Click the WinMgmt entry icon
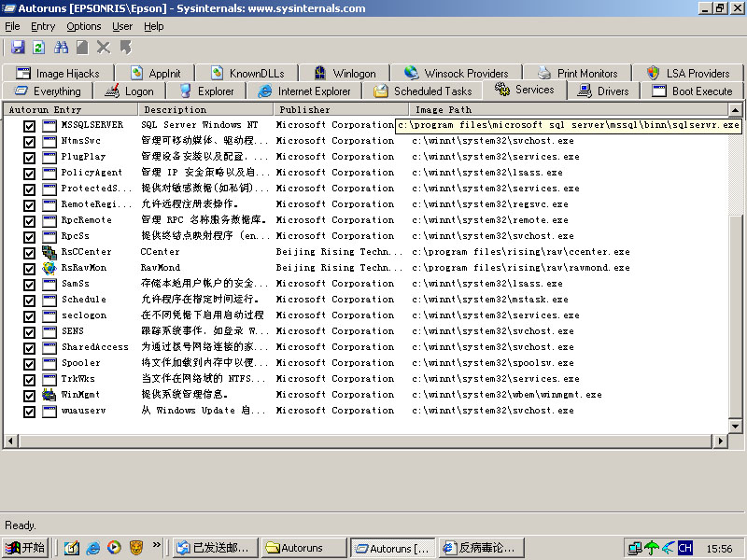 49,395
